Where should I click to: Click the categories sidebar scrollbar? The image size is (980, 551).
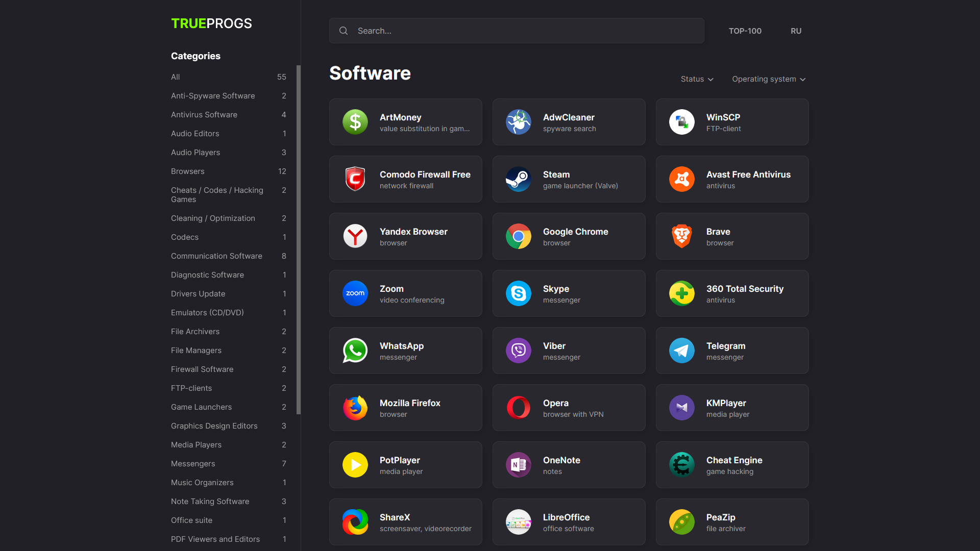pyautogui.click(x=299, y=240)
